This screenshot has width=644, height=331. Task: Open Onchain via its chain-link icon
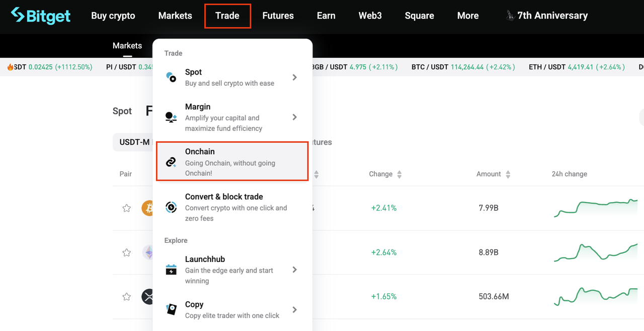pos(171,161)
